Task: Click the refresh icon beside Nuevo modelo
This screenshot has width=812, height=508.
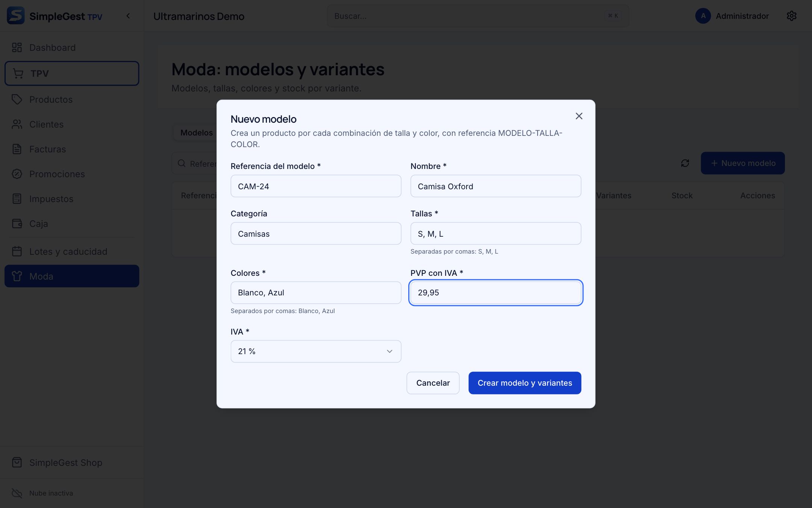Action: 685,163
